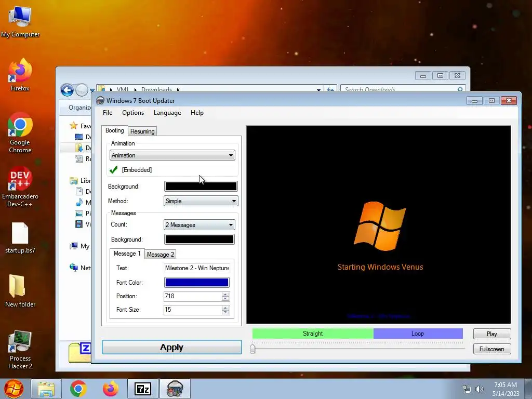Click the Position value field
The height and width of the screenshot is (399, 532).
(193, 296)
